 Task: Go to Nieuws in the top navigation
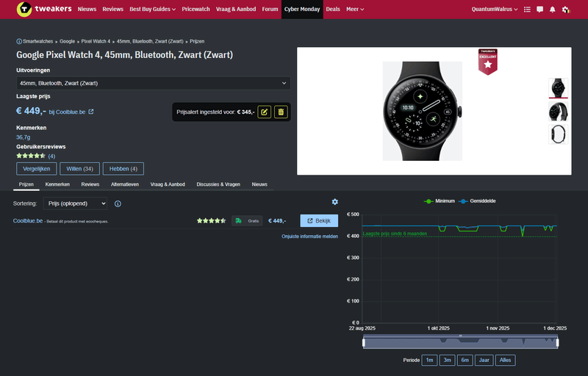coord(87,9)
